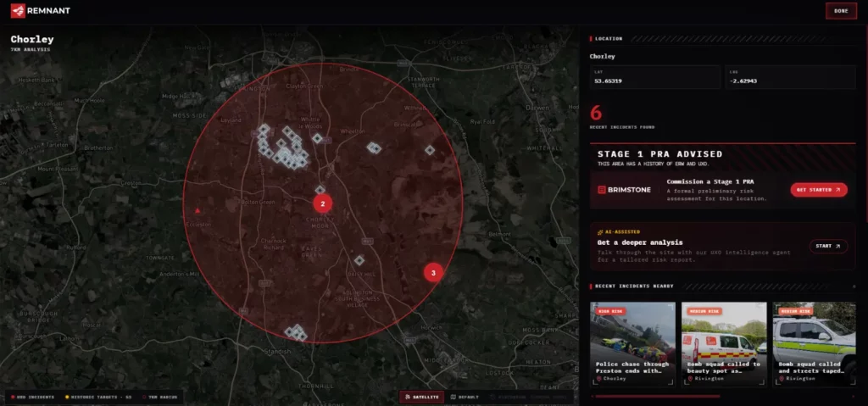868x406 pixels.
Task: Select the LAT field showing 53.65319
Action: pyautogui.click(x=655, y=77)
